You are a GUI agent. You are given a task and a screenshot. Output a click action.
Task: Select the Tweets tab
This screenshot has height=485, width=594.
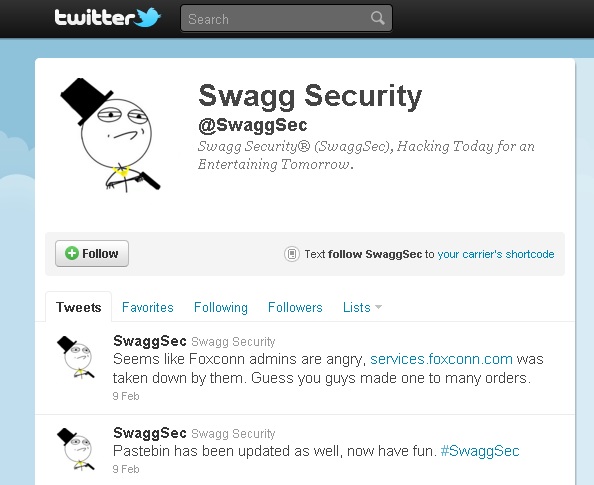point(78,307)
